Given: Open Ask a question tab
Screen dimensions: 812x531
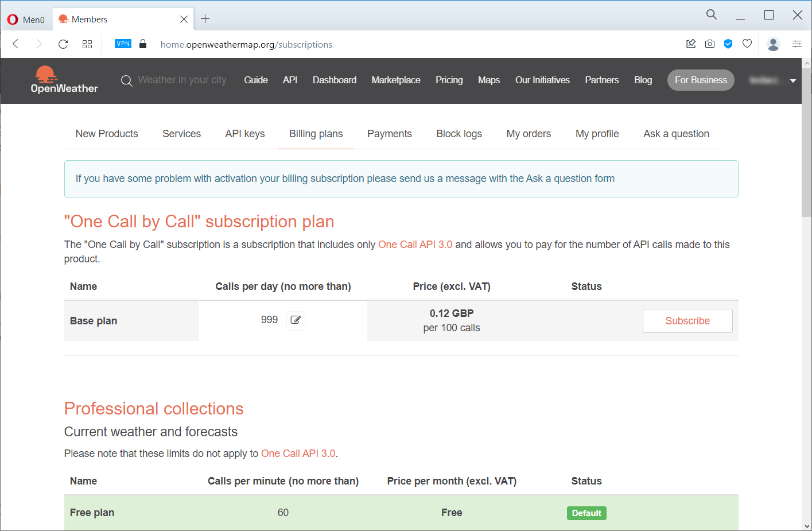Looking at the screenshot, I should (676, 134).
